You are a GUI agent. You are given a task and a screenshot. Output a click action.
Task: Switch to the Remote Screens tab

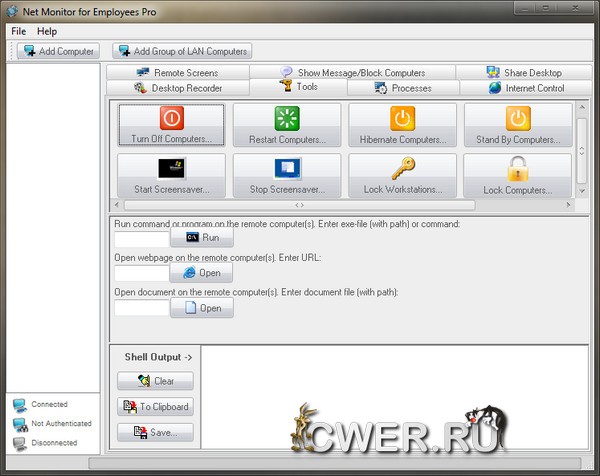tap(178, 72)
